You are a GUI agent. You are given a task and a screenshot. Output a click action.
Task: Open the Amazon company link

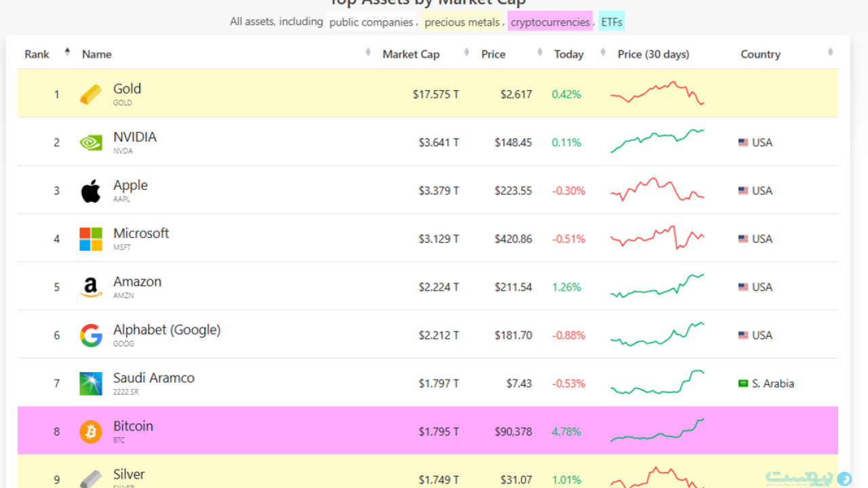tap(137, 281)
